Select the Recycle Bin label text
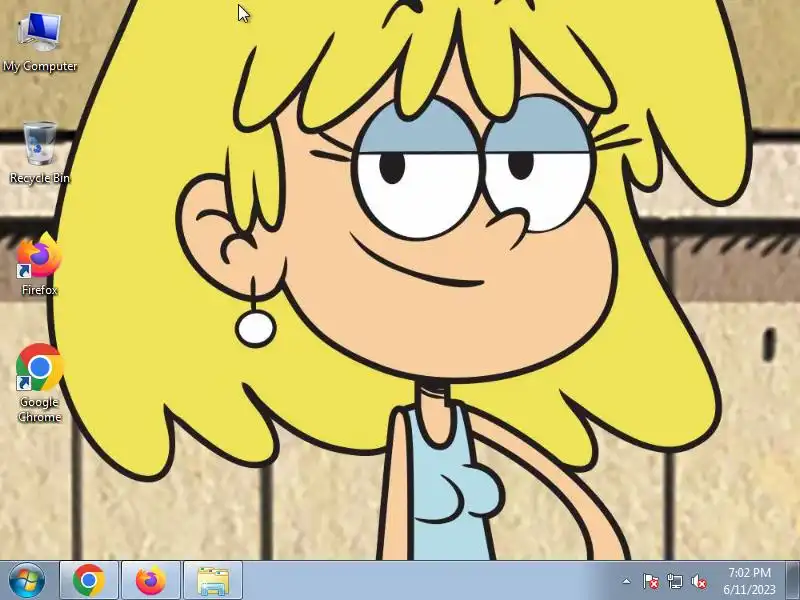The height and width of the screenshot is (600, 800). pos(39,178)
